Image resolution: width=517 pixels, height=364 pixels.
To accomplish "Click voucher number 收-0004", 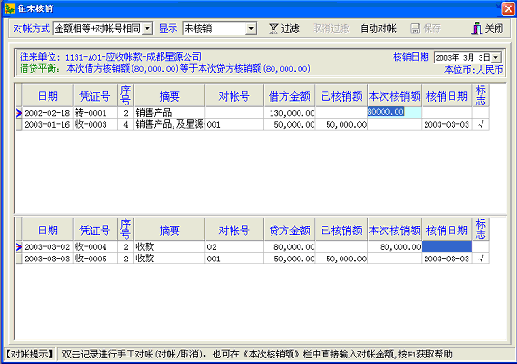I will [95, 247].
